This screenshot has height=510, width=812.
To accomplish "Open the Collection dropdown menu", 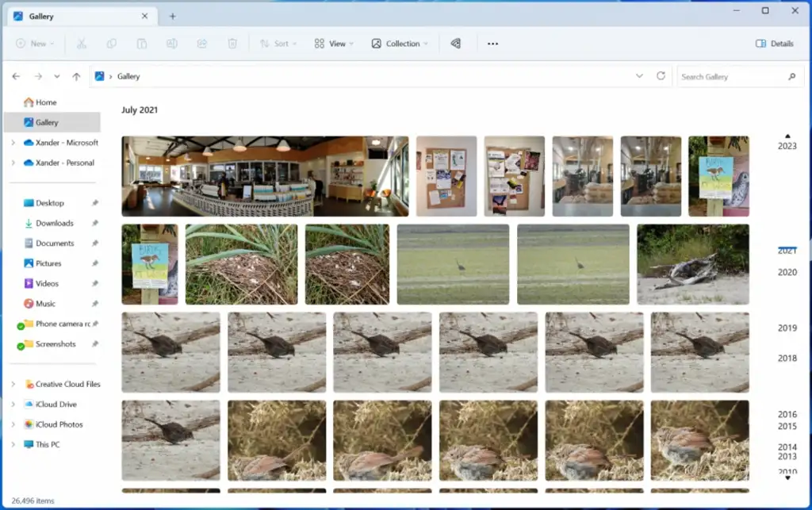I will [400, 44].
